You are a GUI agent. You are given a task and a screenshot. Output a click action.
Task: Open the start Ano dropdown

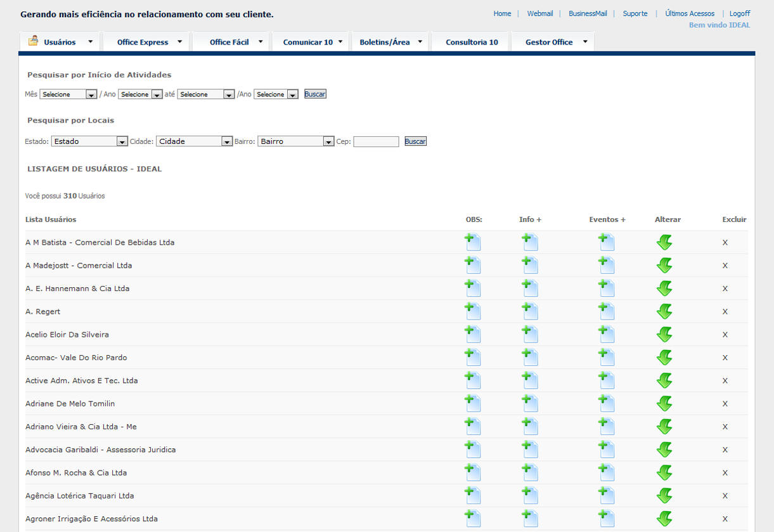(140, 94)
